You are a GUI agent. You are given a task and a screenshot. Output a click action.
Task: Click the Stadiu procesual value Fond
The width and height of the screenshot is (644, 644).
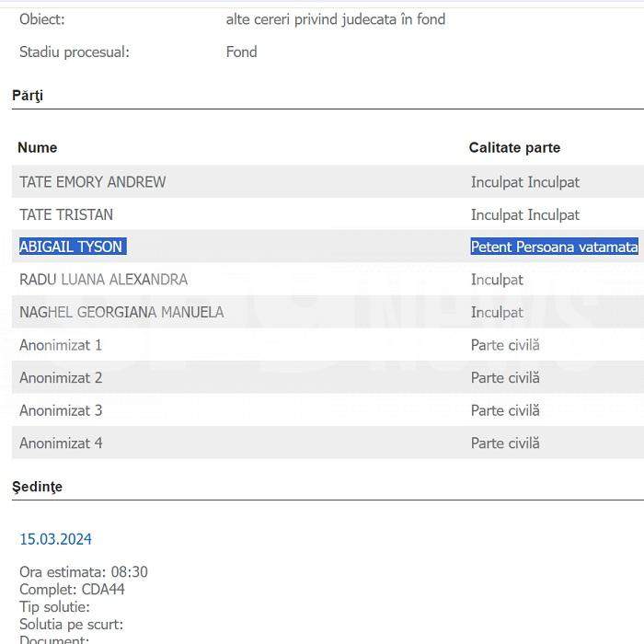tap(241, 52)
